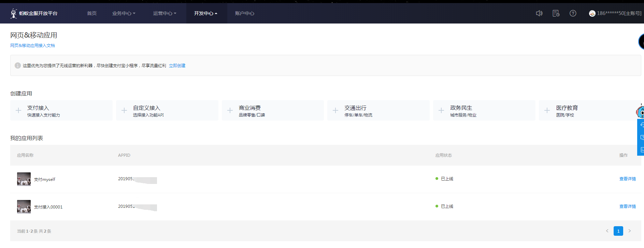Click 已上线 status in 支付myself row
This screenshot has width=644, height=248.
[x=444, y=179]
